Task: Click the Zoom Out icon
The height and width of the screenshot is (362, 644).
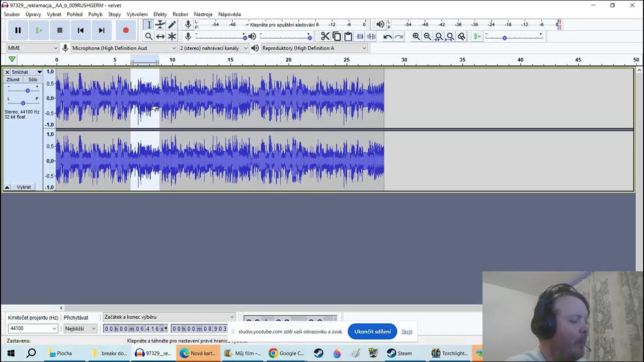Action: point(428,36)
